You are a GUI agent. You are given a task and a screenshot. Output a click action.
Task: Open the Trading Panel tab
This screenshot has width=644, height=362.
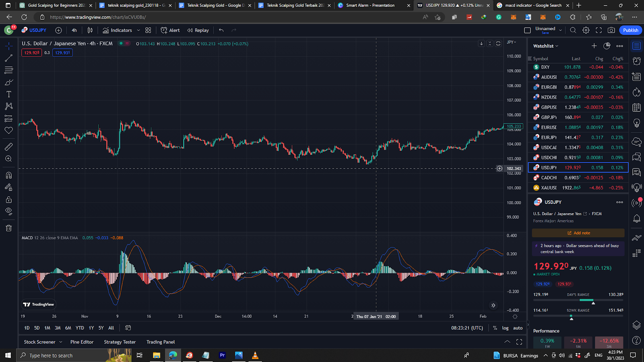pyautogui.click(x=161, y=342)
